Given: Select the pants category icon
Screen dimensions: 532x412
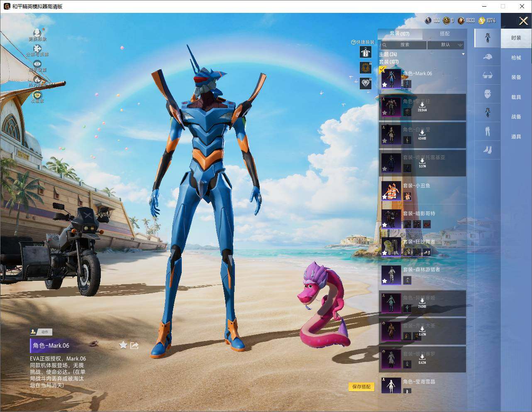Looking at the screenshot, I should pyautogui.click(x=488, y=131).
